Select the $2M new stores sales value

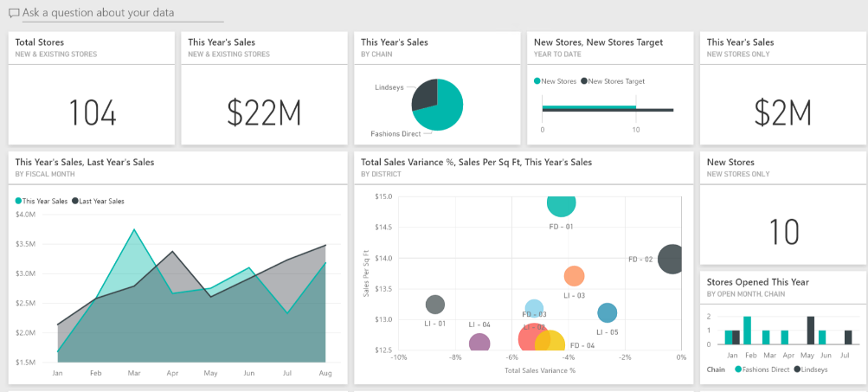coord(783,113)
